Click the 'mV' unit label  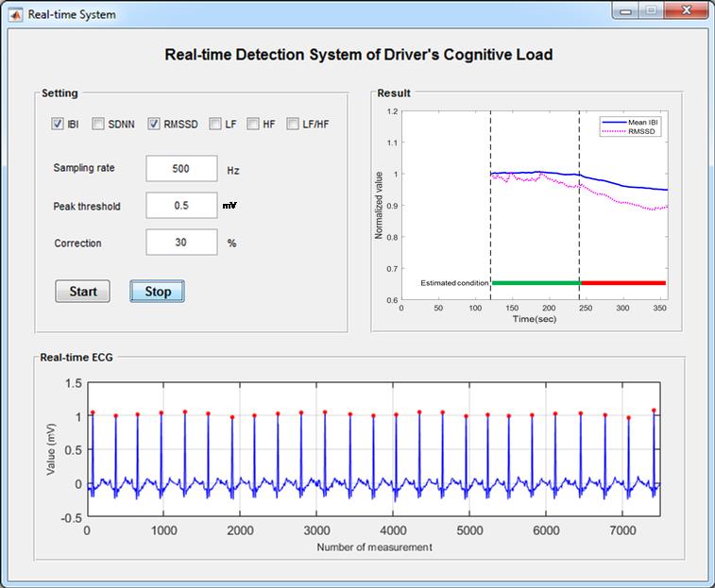point(230,206)
